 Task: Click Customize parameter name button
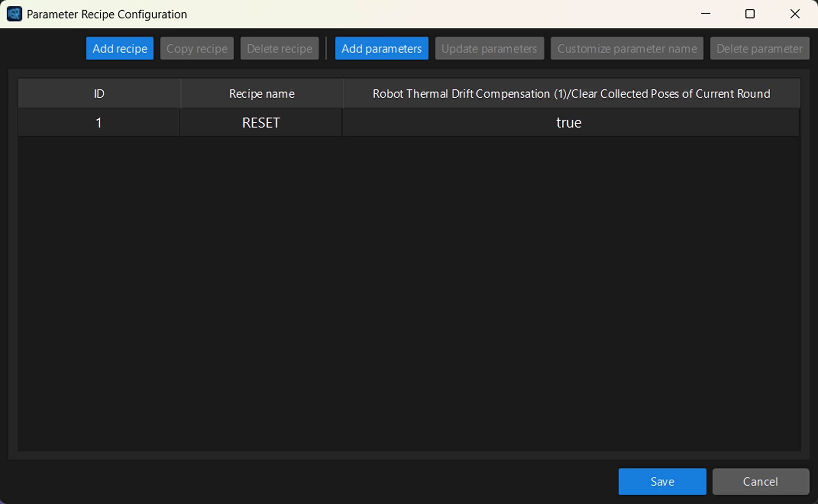pyautogui.click(x=627, y=48)
